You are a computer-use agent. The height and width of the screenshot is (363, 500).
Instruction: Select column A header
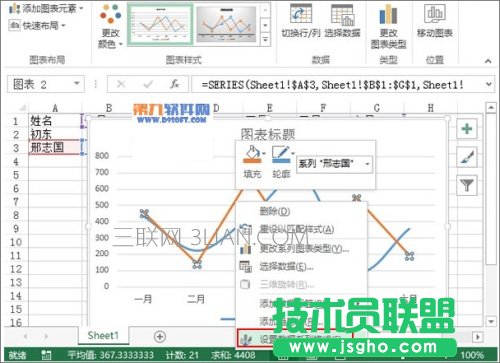click(x=55, y=108)
